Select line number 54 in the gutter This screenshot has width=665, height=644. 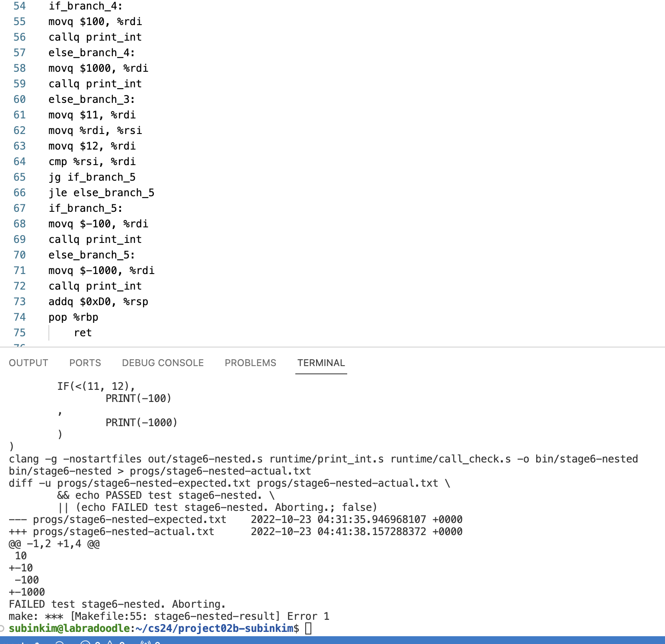point(19,6)
